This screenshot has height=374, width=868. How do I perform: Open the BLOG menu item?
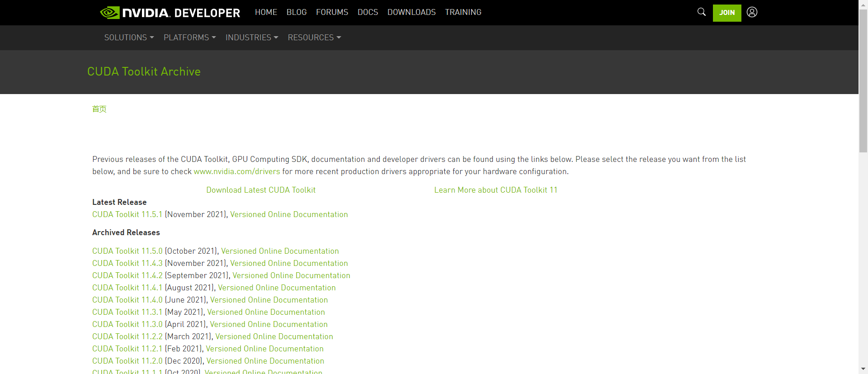[297, 12]
